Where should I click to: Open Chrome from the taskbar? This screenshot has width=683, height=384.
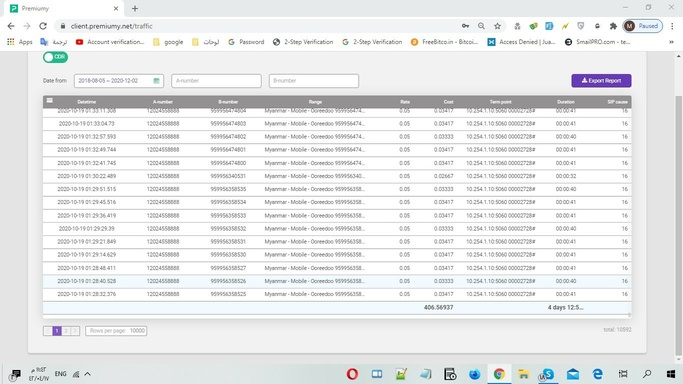click(499, 374)
